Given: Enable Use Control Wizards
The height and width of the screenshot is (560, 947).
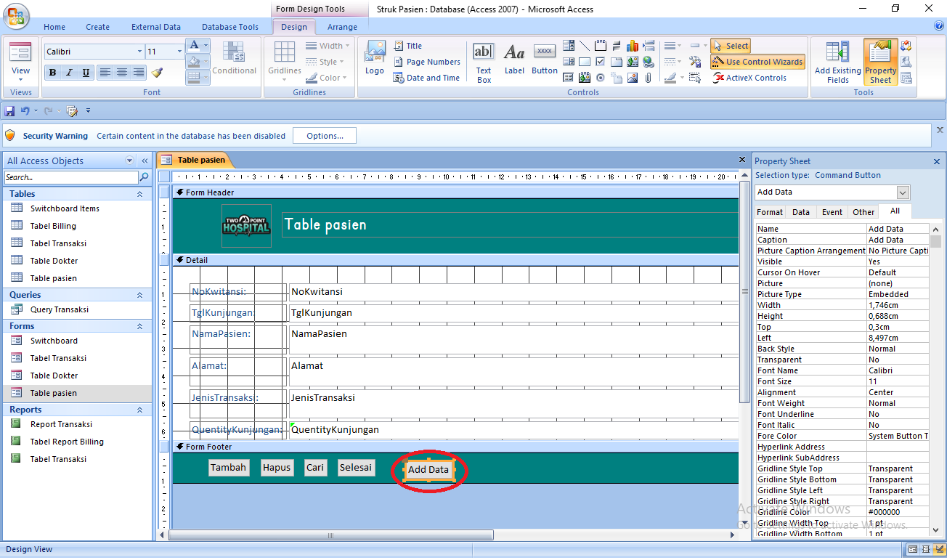Looking at the screenshot, I should pos(757,62).
